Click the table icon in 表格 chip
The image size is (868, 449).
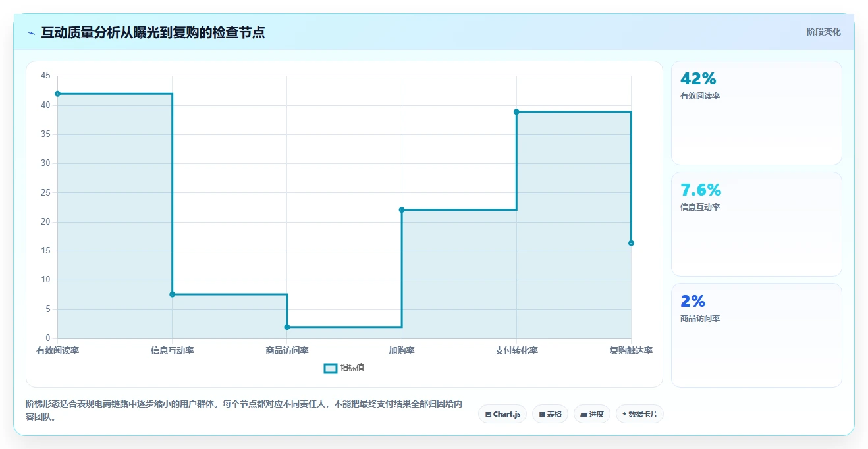[542, 414]
